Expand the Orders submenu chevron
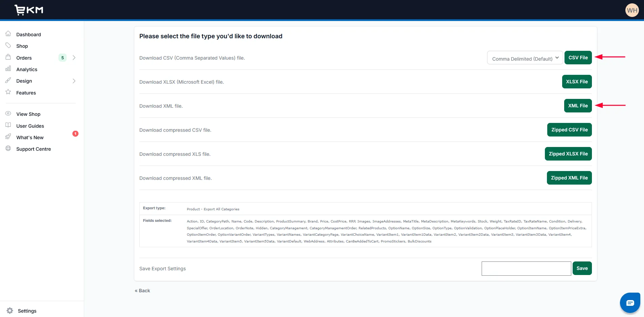The image size is (644, 317). [74, 58]
